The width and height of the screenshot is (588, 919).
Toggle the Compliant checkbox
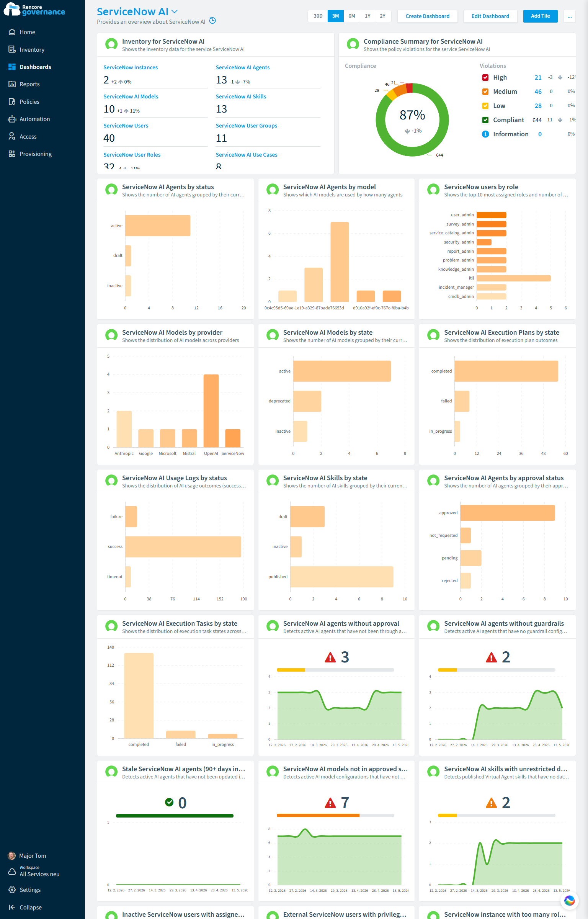pyautogui.click(x=485, y=120)
